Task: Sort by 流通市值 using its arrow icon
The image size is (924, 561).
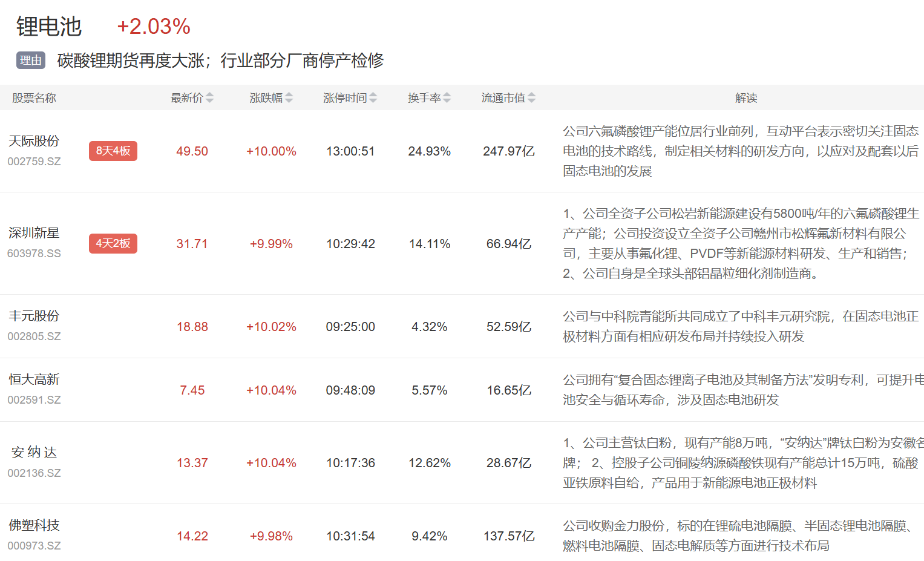Action: 531,98
